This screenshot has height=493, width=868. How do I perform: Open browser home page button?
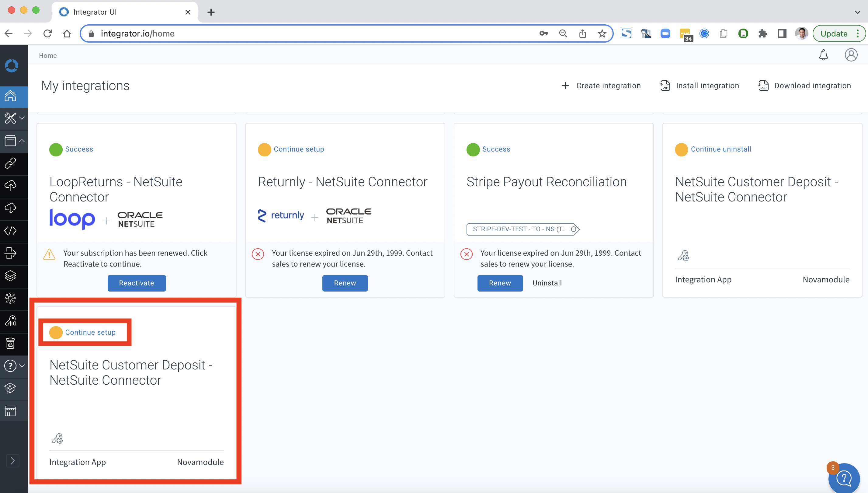[67, 33]
